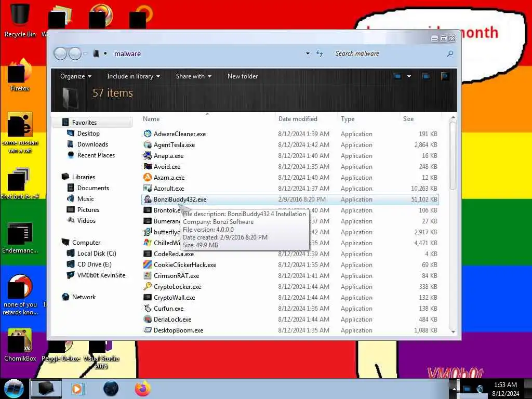Open Visual Studio 2015 desktop shortcut
Viewport: 532px width, 399px height.
pos(101,354)
